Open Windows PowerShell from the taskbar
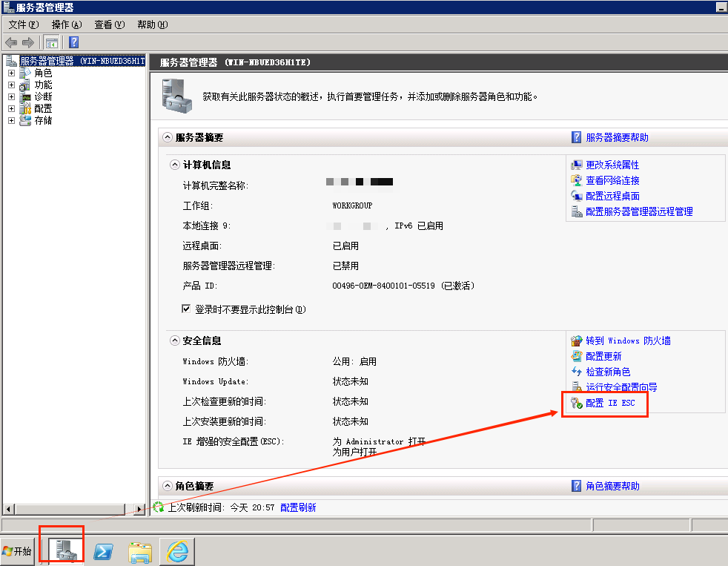The height and width of the screenshot is (566, 728). tap(103, 550)
